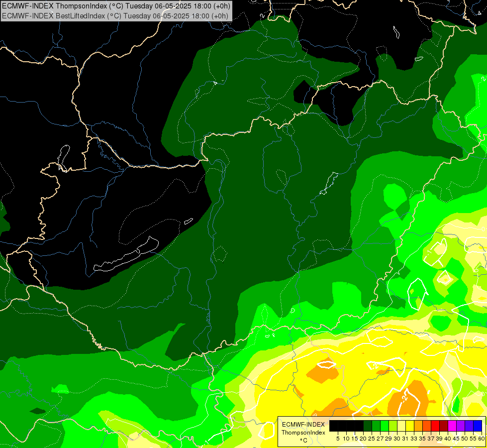
Task: Click the legend tick value '37'
Action: click(431, 439)
